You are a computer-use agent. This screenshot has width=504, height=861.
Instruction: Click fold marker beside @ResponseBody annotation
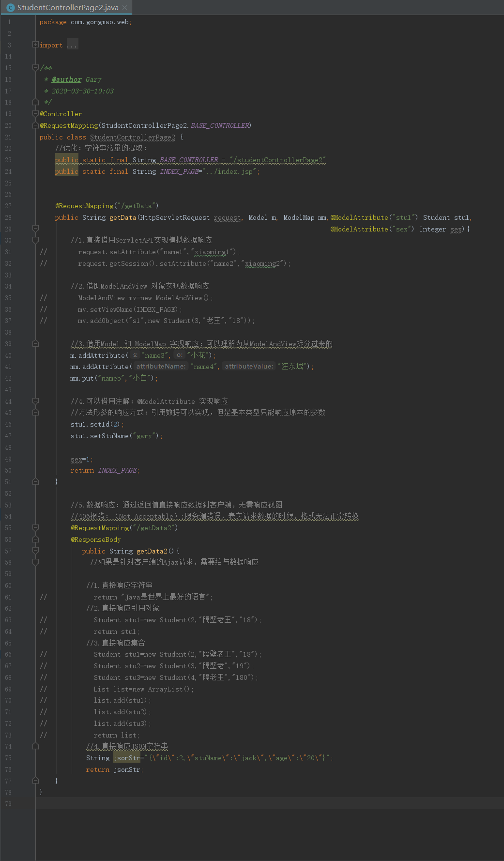click(35, 539)
